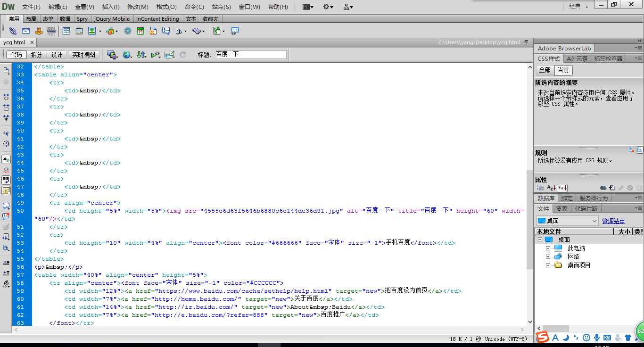
Task: Apply comment icon in coding toolbar
Action: point(6,206)
